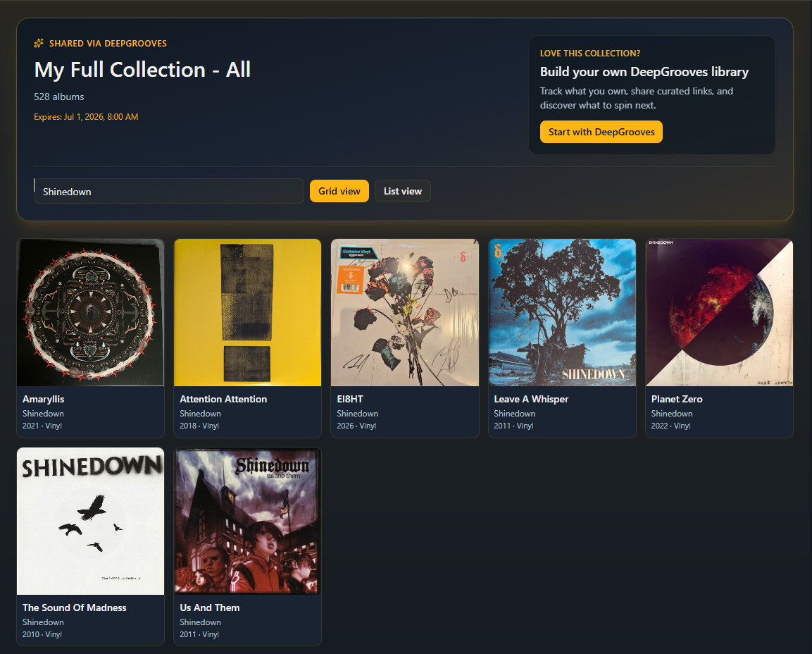Focus the Shinedown search field

click(169, 191)
